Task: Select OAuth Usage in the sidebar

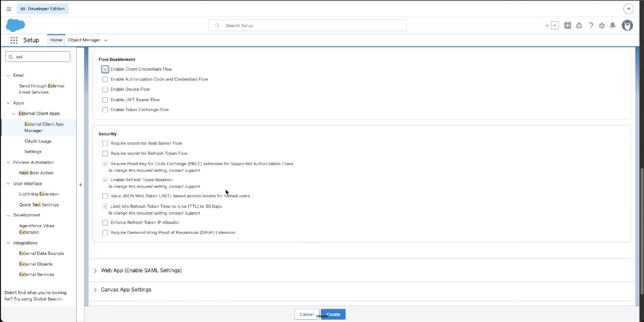Action: coord(38,141)
